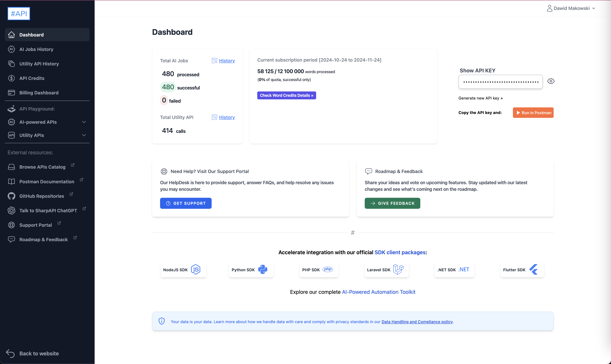The width and height of the screenshot is (611, 364).
Task: Click the PHP SDK logo icon
Action: click(x=328, y=269)
